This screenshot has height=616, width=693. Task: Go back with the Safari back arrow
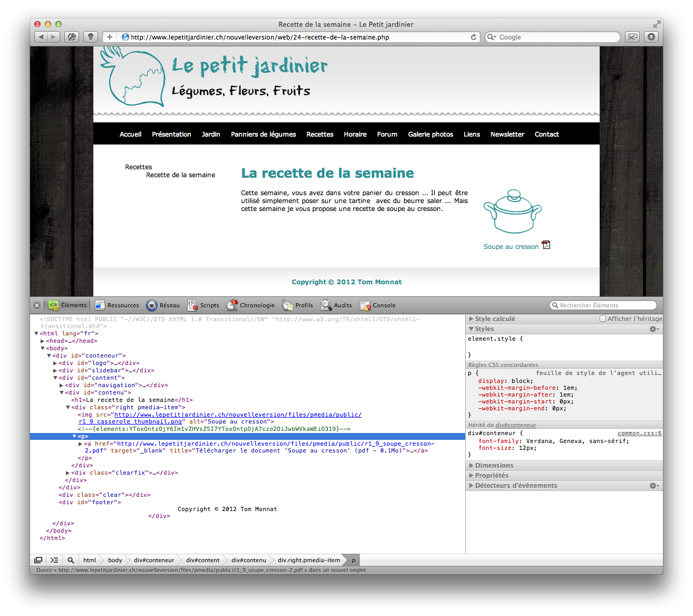41,37
